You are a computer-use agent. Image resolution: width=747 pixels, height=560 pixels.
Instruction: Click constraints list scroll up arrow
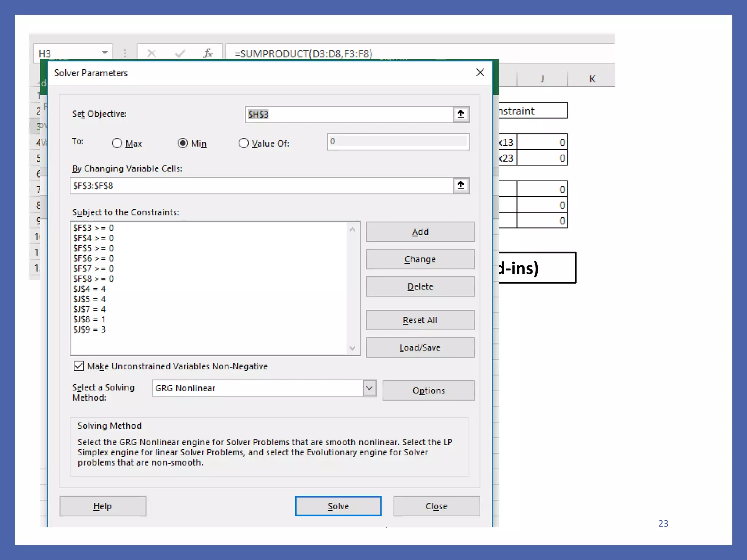(x=352, y=229)
